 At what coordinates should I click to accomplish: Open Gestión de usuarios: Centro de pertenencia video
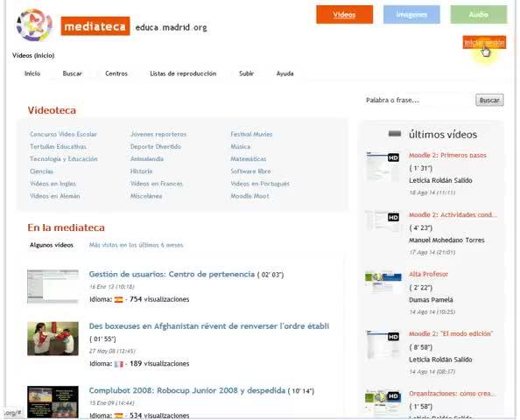click(x=172, y=275)
